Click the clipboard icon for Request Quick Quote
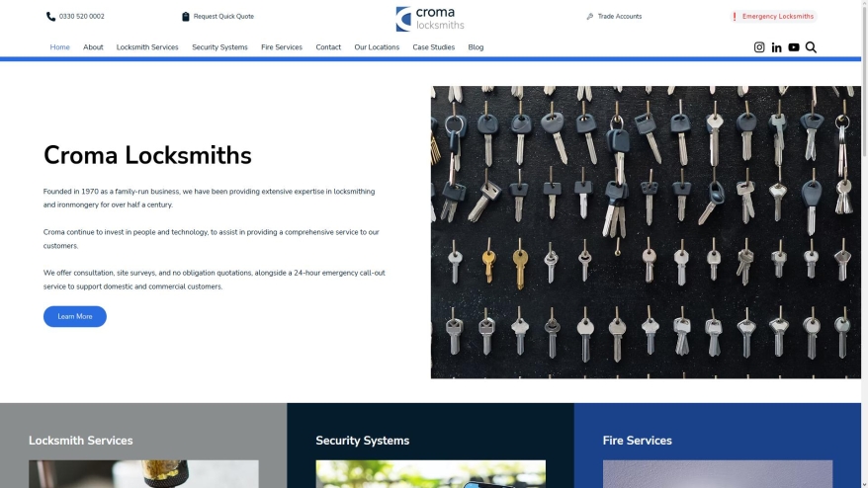The width and height of the screenshot is (868, 488). pyautogui.click(x=186, y=17)
